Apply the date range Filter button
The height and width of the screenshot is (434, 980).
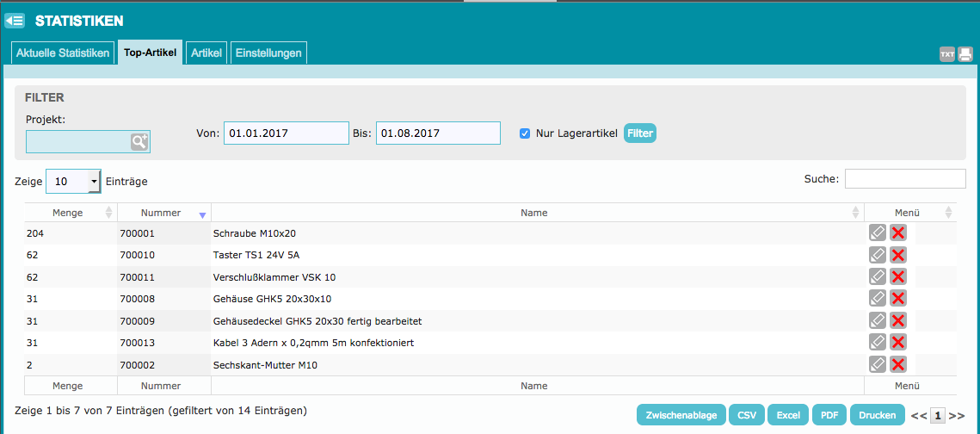click(x=640, y=133)
